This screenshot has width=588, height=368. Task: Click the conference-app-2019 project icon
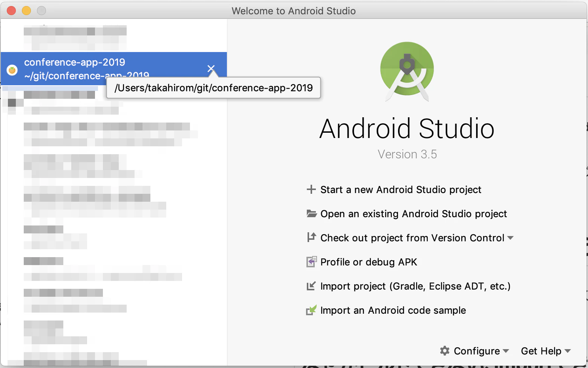(x=12, y=70)
